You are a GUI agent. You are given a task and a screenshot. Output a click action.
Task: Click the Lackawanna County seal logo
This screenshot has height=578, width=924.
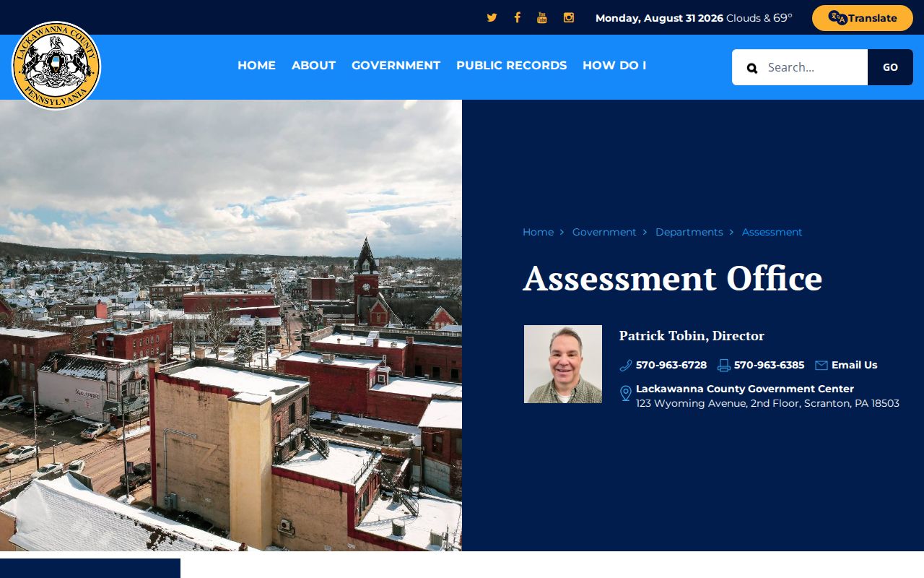coord(56,66)
